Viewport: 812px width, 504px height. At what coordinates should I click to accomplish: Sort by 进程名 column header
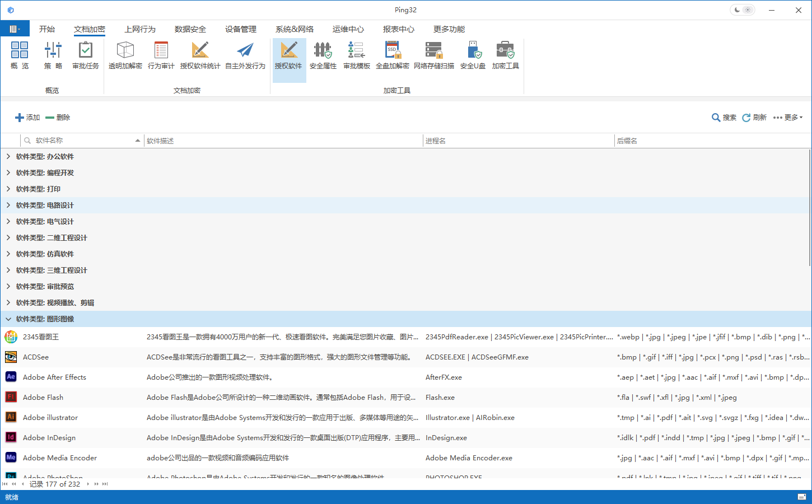[519, 141]
